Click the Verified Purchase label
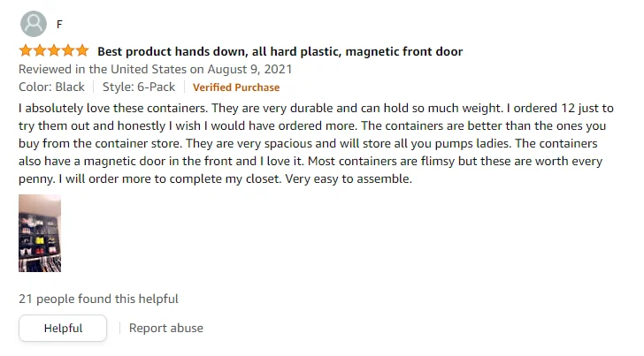This screenshot has width=644, height=356. pos(236,87)
